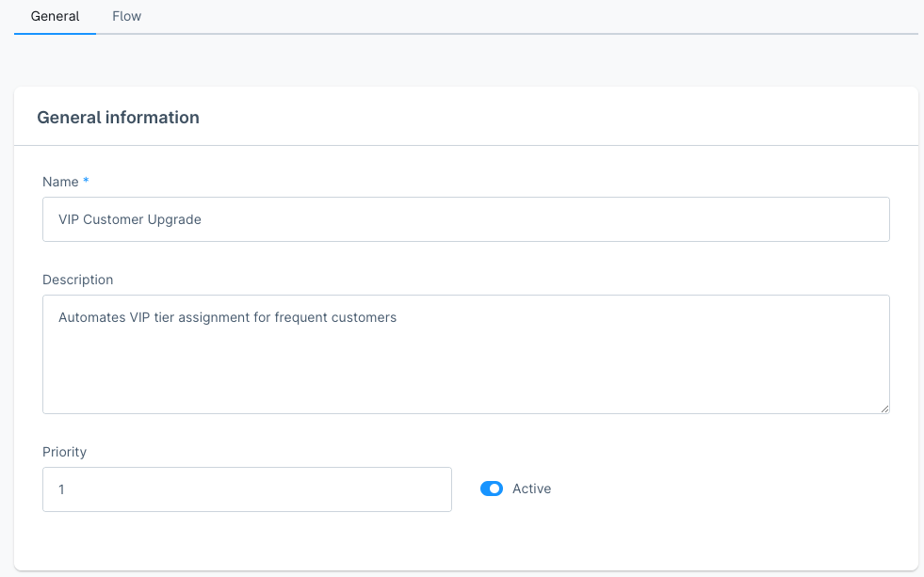Viewport: 924px width, 577px height.
Task: Toggle the Active switch off
Action: (x=491, y=489)
